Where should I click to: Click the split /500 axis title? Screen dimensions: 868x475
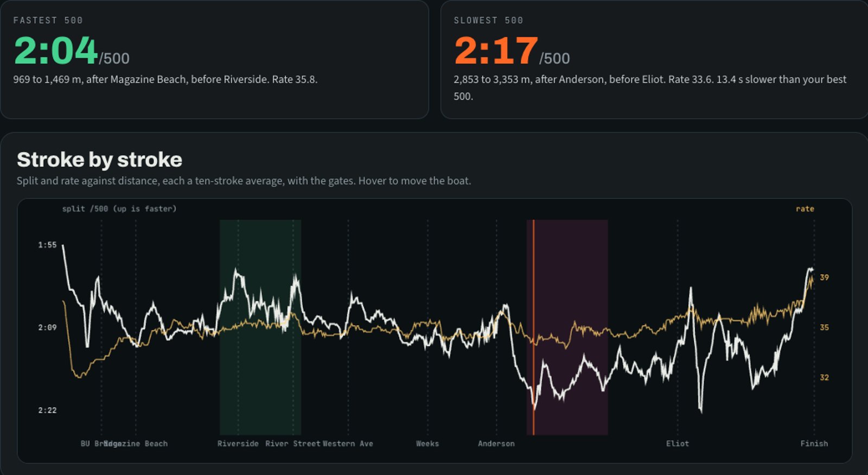pos(119,208)
